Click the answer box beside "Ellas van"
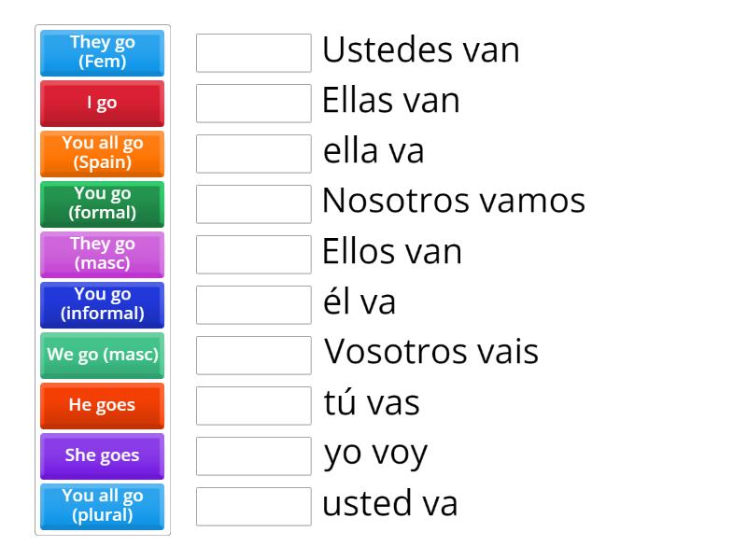 [253, 104]
